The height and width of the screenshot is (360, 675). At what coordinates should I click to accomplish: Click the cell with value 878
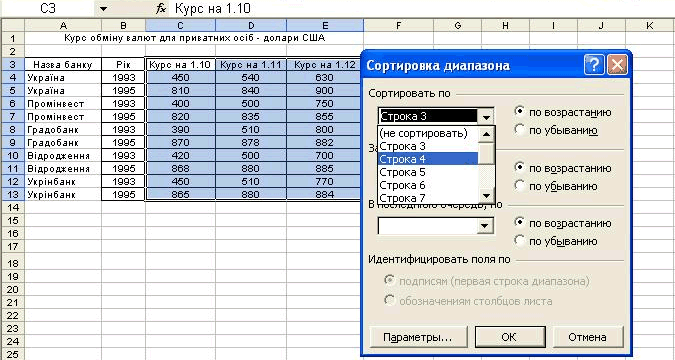[251, 142]
